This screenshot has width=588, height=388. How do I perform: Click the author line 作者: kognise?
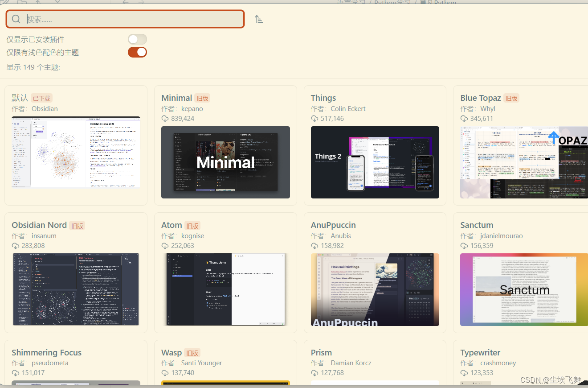coord(183,236)
